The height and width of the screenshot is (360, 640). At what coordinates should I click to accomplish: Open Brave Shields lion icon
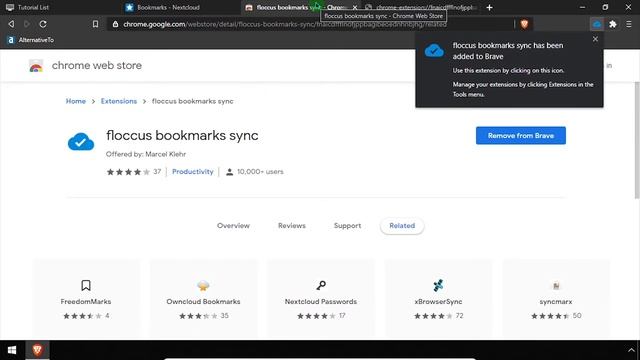[524, 24]
